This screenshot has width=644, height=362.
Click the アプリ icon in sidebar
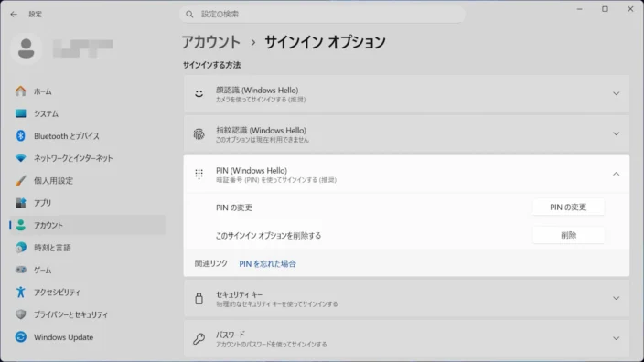coord(20,203)
